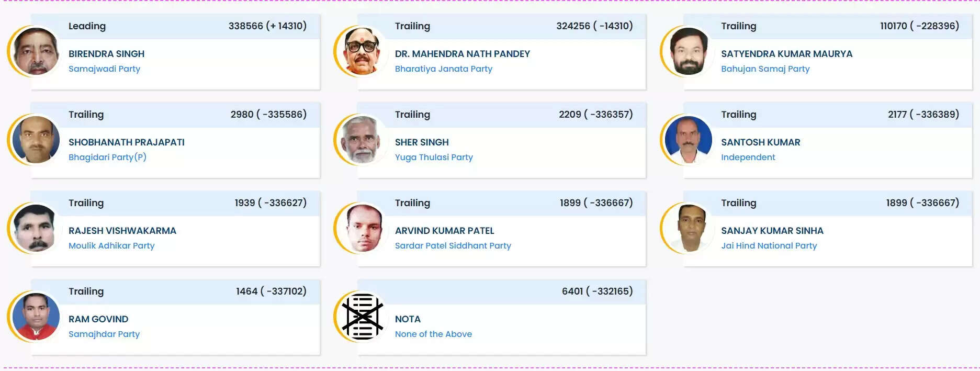Open the Samajwadi Party link
The width and height of the screenshot is (980, 371).
click(x=105, y=69)
